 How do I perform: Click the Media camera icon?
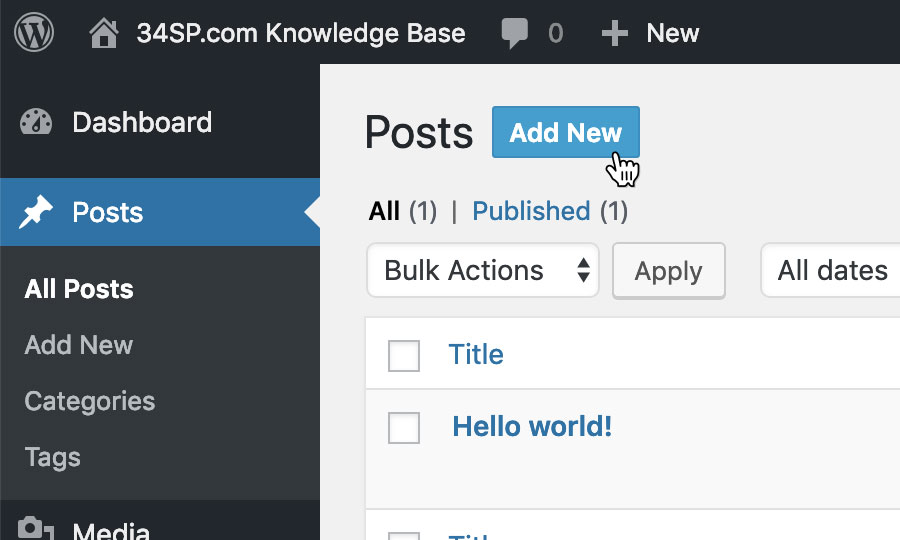point(36,529)
